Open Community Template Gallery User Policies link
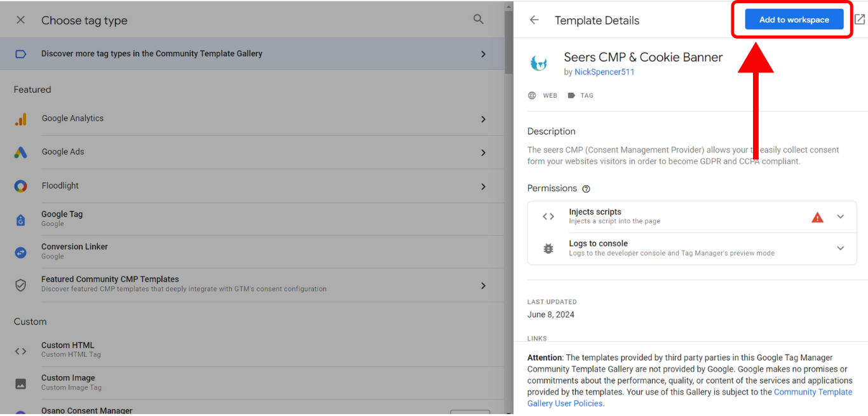 coord(690,398)
